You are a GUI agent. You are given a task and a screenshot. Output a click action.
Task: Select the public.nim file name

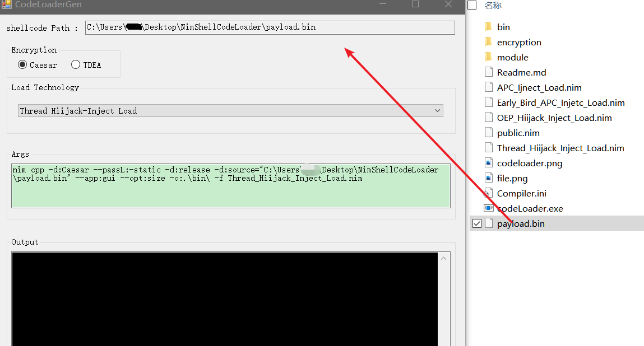[518, 133]
